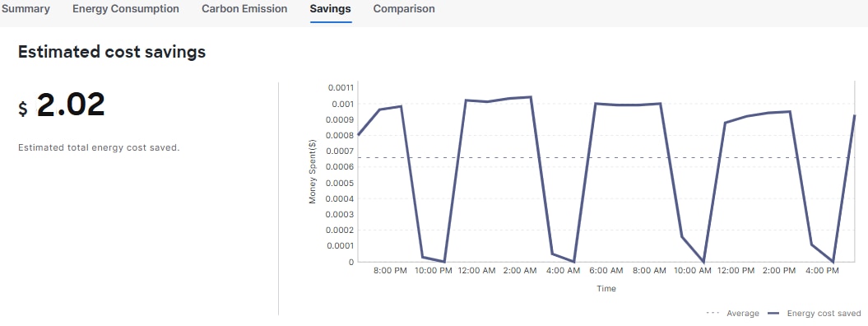Click the 2.02 savings amount
This screenshot has height=326, width=868.
(71, 105)
